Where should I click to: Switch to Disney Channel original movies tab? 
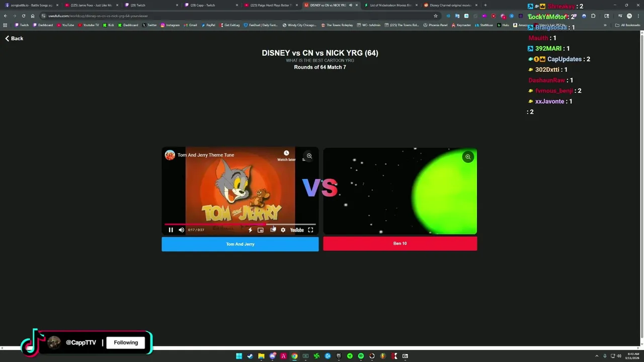[450, 5]
